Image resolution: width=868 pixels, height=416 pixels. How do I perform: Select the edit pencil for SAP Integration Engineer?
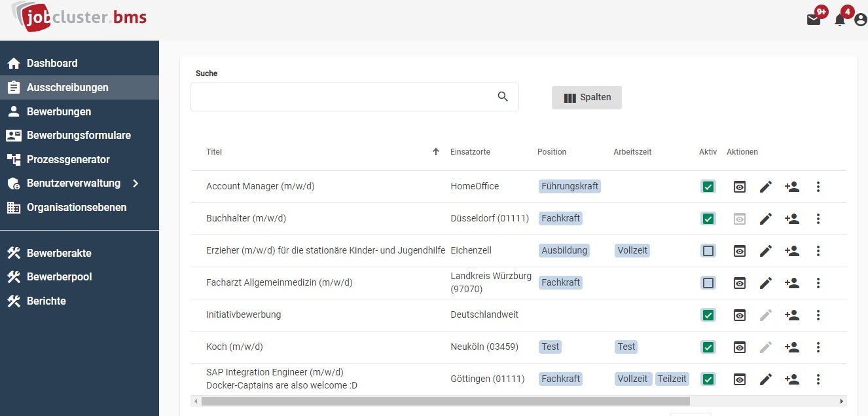pyautogui.click(x=766, y=379)
